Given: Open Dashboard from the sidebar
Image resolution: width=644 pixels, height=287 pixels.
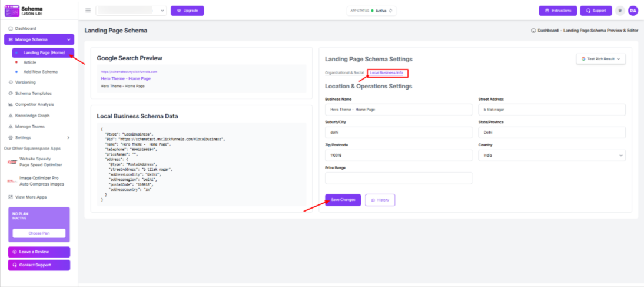Looking at the screenshot, I should (x=25, y=28).
